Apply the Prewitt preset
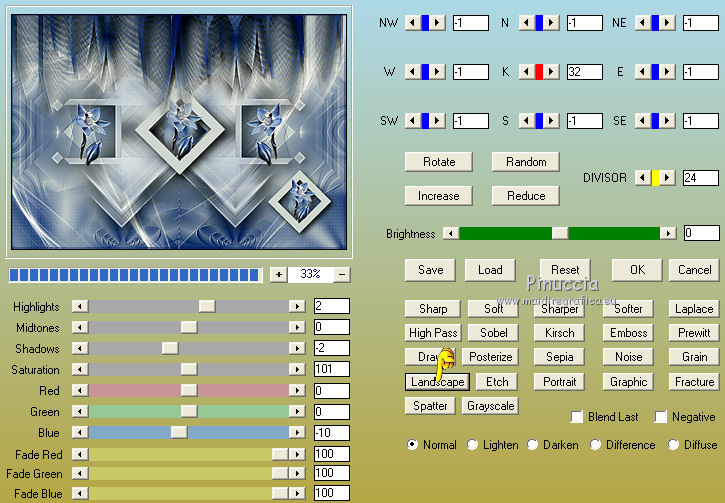The width and height of the screenshot is (725, 503). tap(694, 332)
